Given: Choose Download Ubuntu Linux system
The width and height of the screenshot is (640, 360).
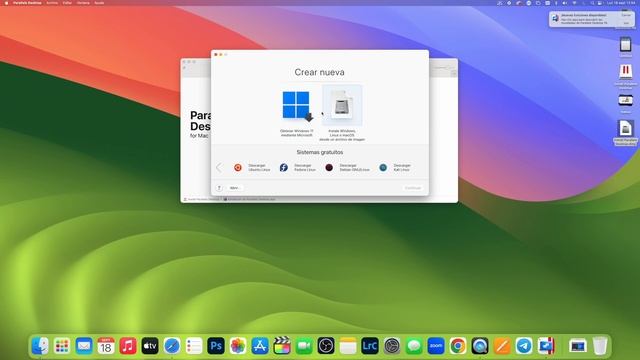Looking at the screenshot, I should 252,167.
